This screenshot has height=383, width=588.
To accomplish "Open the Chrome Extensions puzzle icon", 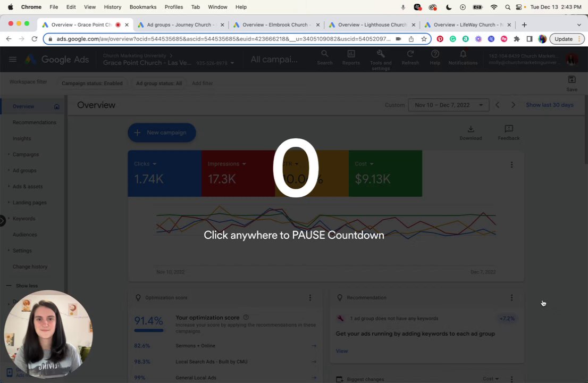I will [517, 39].
